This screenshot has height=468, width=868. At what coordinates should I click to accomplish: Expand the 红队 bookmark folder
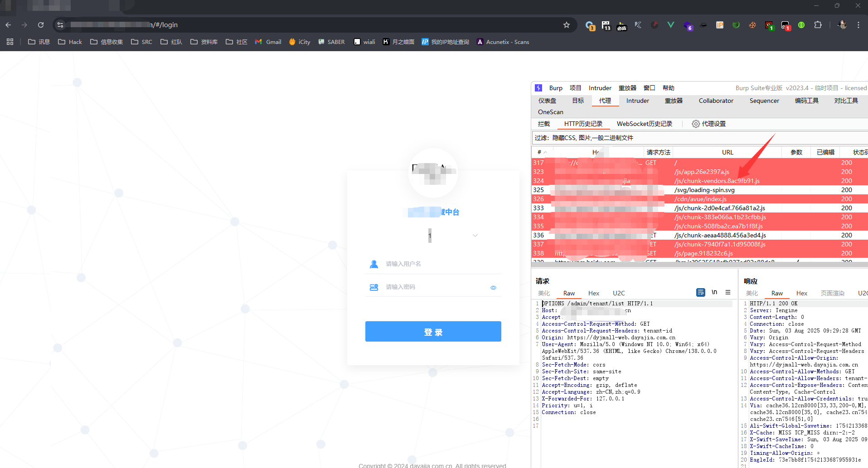point(171,42)
